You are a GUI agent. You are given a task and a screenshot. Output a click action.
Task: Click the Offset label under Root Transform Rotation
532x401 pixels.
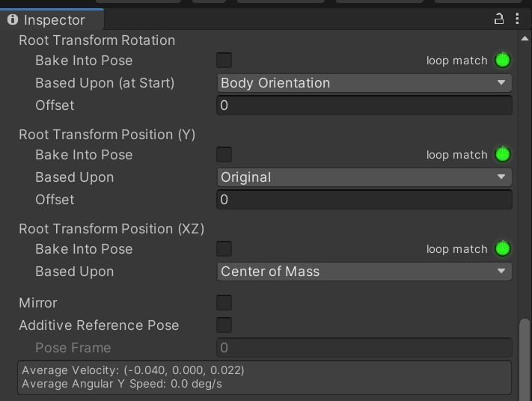pos(55,105)
